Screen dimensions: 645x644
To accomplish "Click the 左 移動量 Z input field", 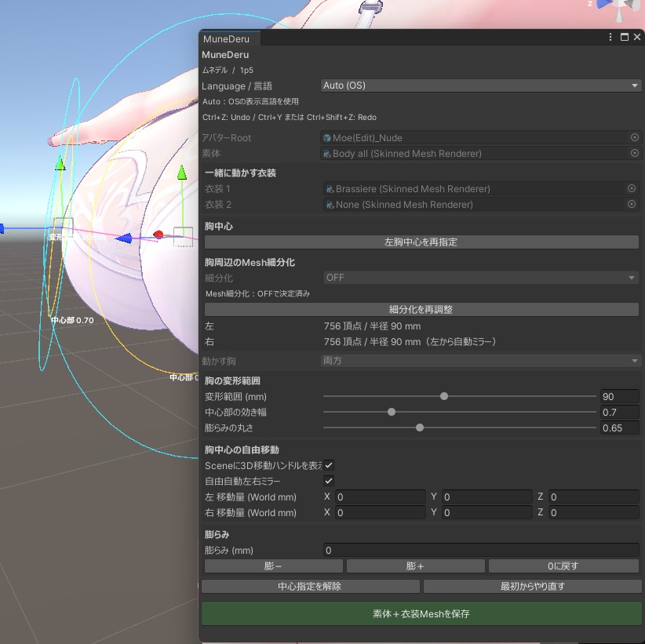I will coord(593,497).
